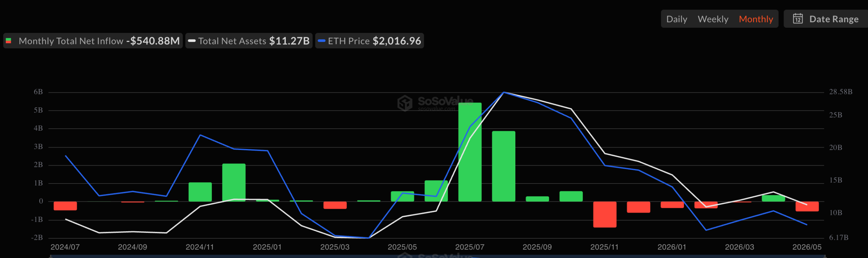Click the red bar at 2024/07
The height and width of the screenshot is (258, 868).
(65, 206)
